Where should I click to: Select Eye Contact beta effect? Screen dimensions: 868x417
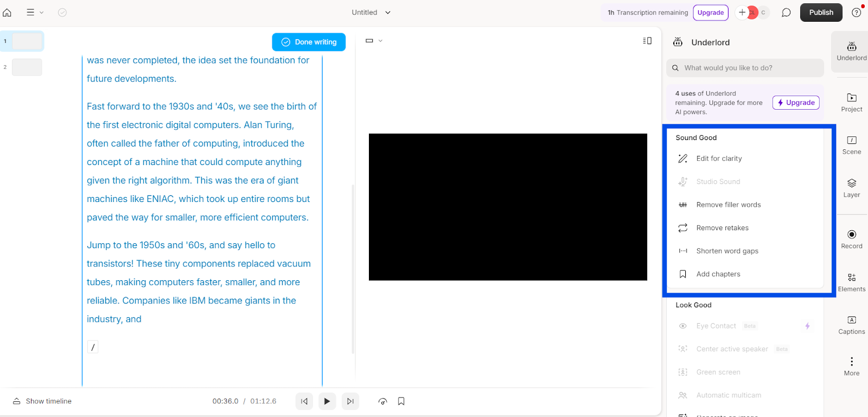click(x=716, y=326)
